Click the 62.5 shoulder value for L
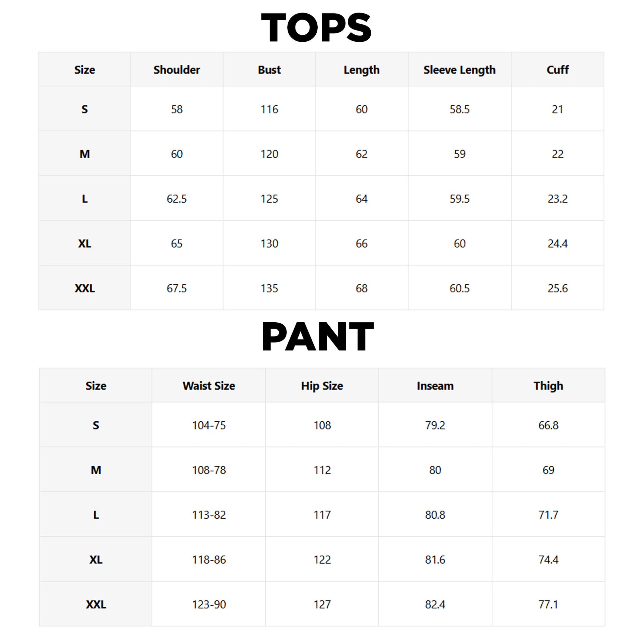This screenshot has height=644, width=644. pyautogui.click(x=177, y=199)
